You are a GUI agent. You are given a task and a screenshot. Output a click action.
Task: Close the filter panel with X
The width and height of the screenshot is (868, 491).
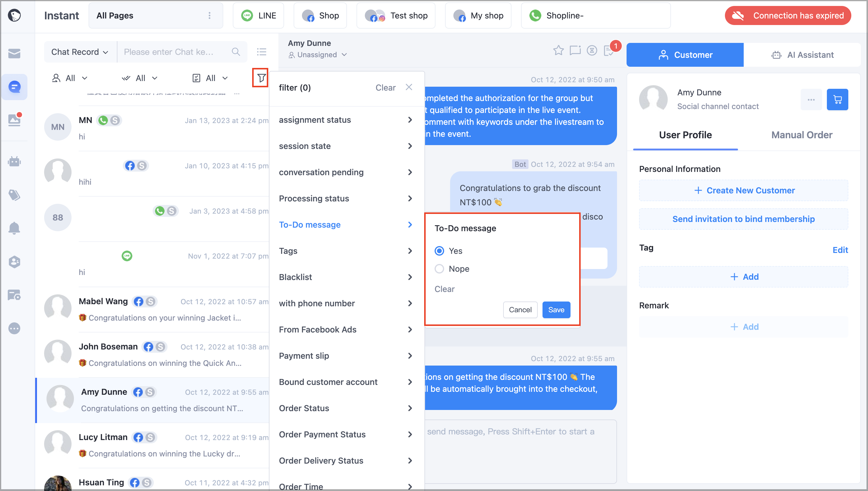[x=409, y=87]
